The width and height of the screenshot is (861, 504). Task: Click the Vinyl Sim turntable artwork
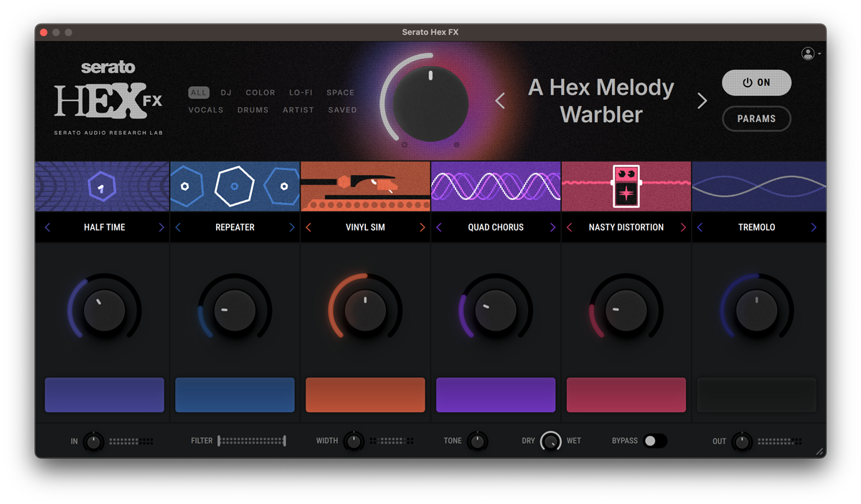[x=365, y=186]
